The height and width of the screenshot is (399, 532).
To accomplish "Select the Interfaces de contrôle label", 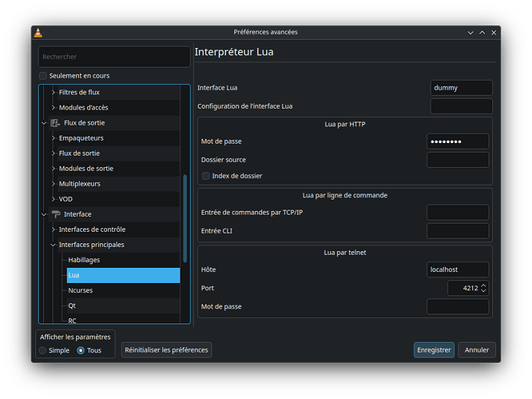I will 93,229.
